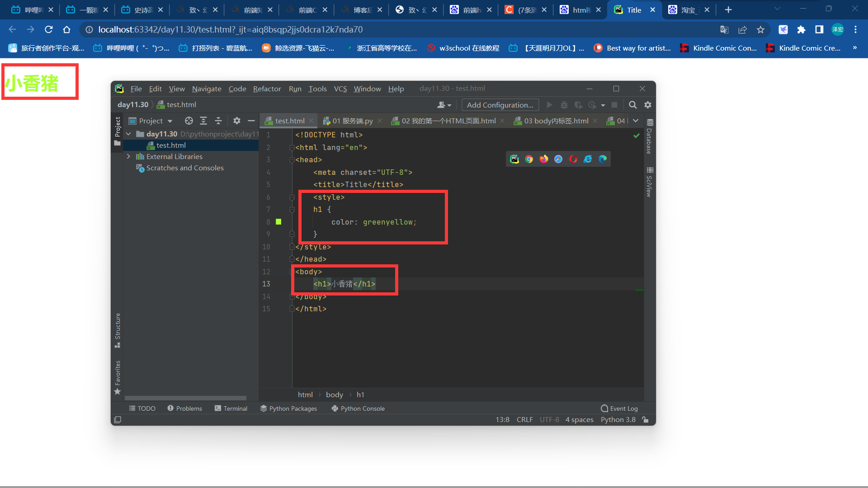The height and width of the screenshot is (488, 868).
Task: Toggle the Database side tool window
Action: pyautogui.click(x=650, y=136)
